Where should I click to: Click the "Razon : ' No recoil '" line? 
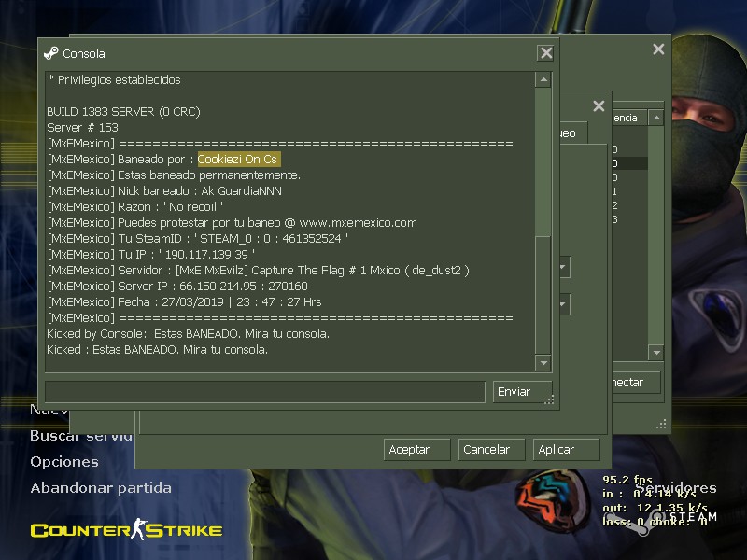135,206
